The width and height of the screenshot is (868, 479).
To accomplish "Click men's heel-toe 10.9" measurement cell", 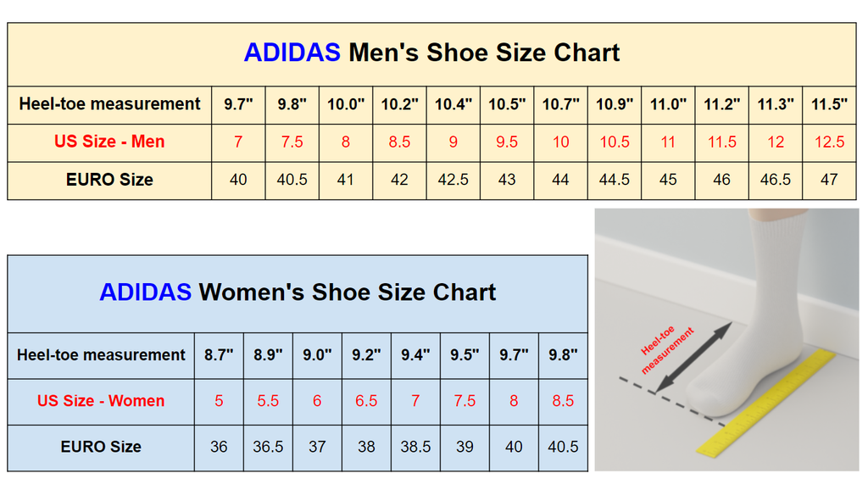I will tap(615, 104).
